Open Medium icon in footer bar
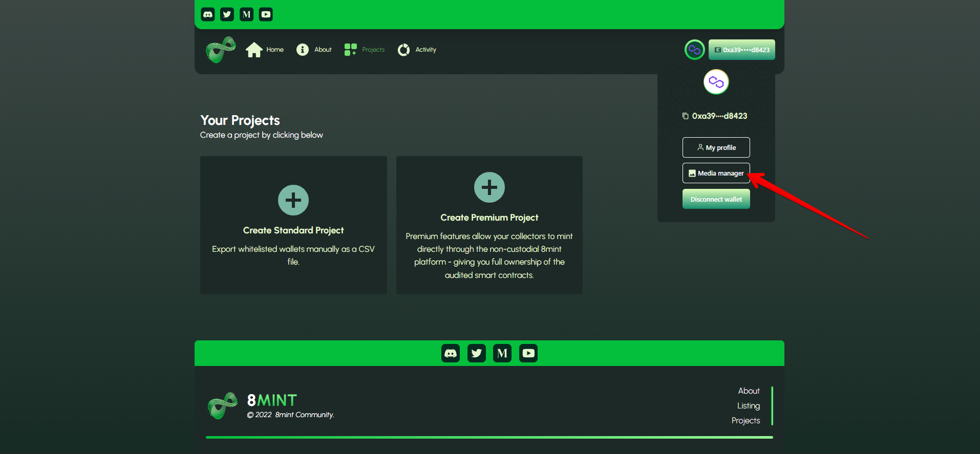980x454 pixels. point(502,353)
